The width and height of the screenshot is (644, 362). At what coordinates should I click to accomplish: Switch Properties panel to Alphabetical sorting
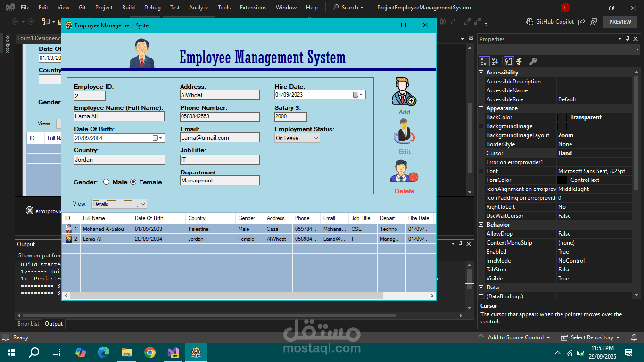(495, 61)
